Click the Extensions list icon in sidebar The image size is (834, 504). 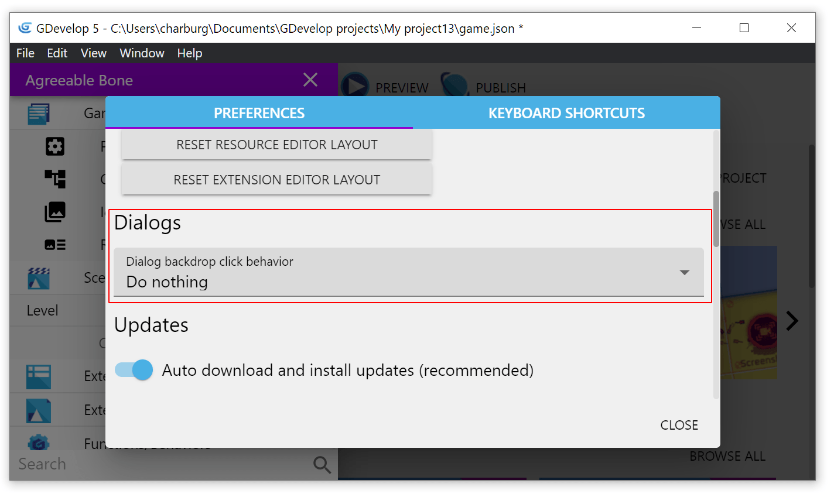tap(39, 376)
